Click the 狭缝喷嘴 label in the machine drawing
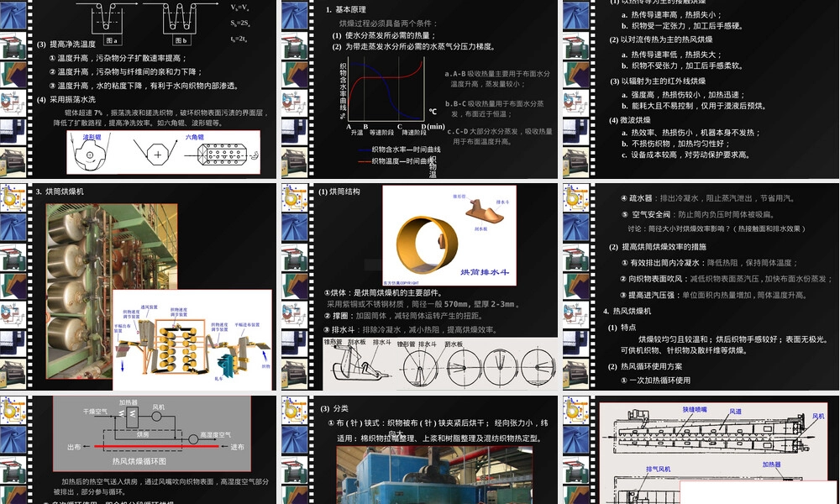Viewport: 840px width, 504px height. pyautogui.click(x=695, y=410)
